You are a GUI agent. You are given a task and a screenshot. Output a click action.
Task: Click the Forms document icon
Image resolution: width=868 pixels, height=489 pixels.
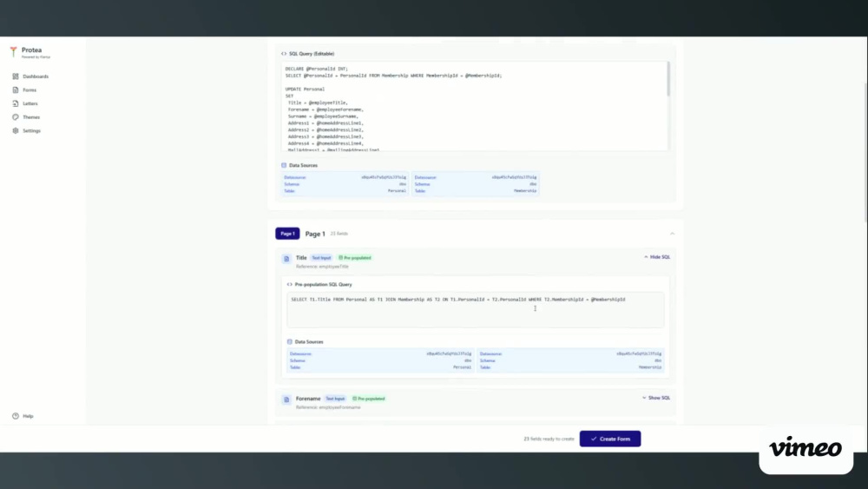pos(16,89)
